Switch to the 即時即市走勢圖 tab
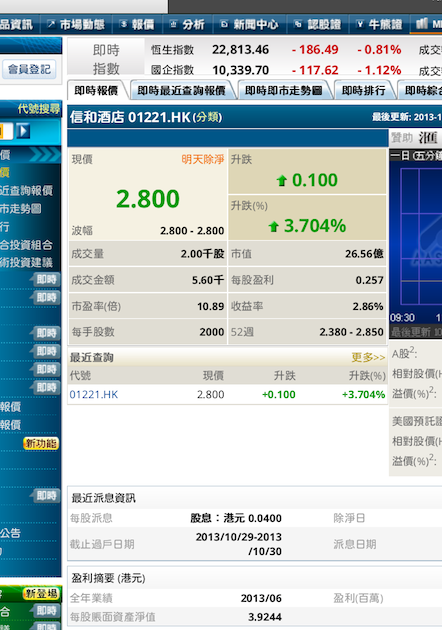Screen dimensions: 442x630 click(284, 90)
